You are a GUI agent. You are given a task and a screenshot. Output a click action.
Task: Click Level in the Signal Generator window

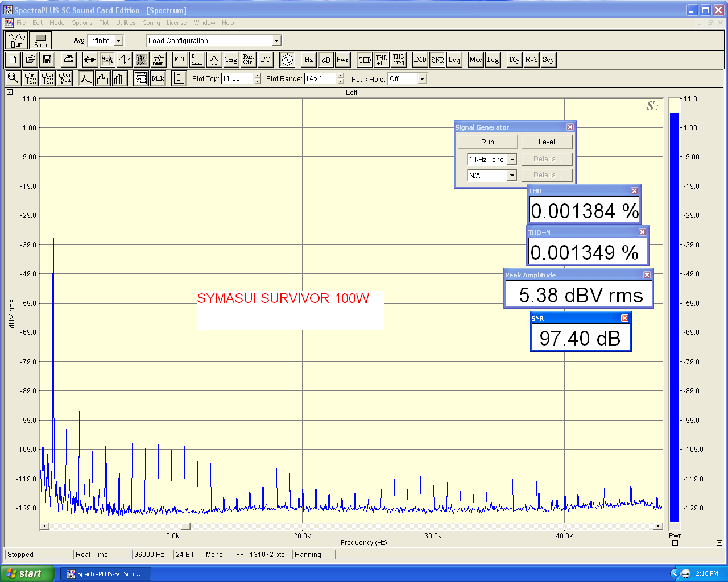(x=547, y=142)
